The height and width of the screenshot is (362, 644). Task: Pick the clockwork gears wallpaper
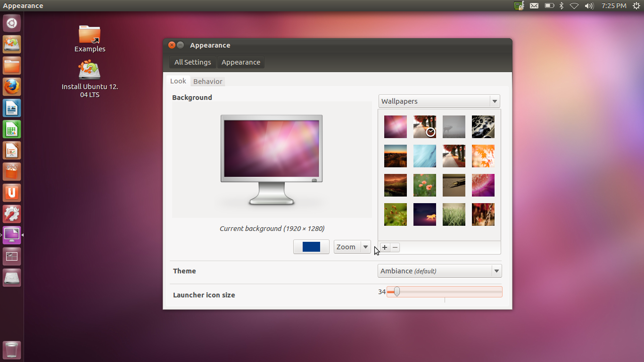point(483,127)
